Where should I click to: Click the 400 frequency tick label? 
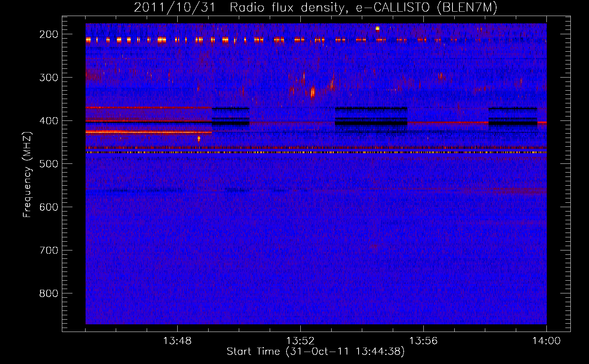click(x=48, y=120)
